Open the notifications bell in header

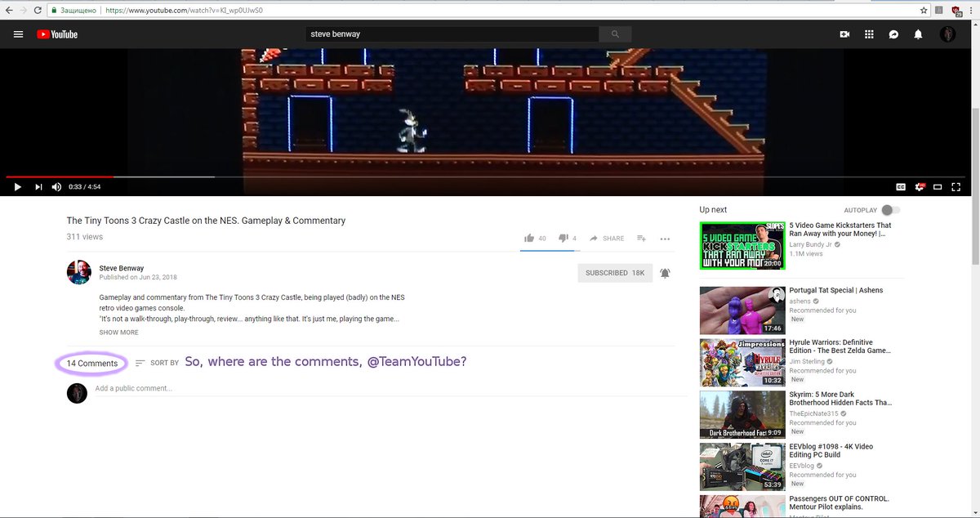tap(918, 34)
